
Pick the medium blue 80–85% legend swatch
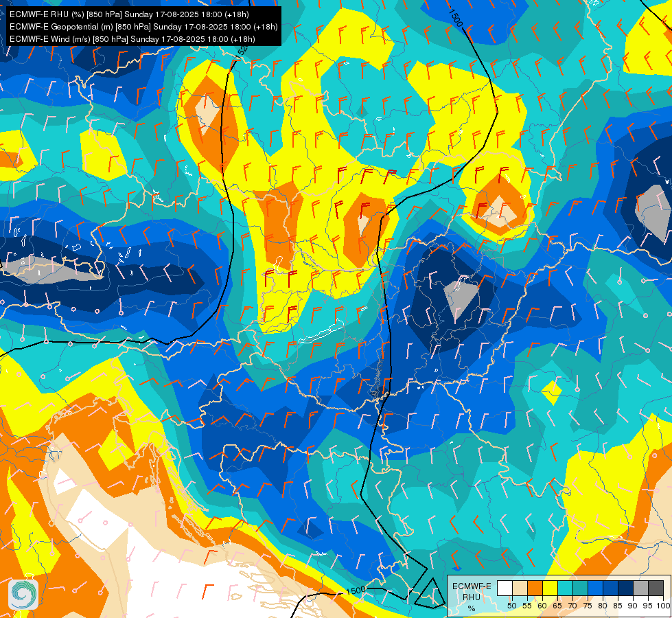tap(611, 588)
